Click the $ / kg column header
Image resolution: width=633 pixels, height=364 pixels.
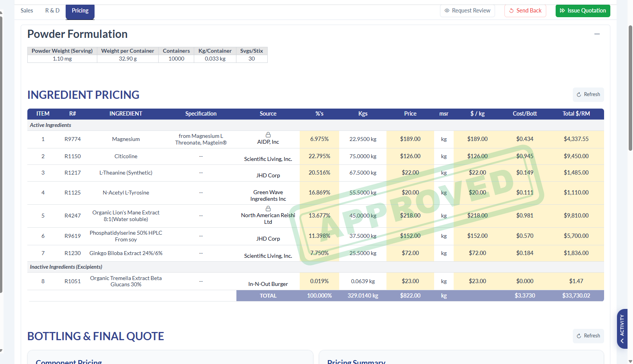click(x=477, y=114)
